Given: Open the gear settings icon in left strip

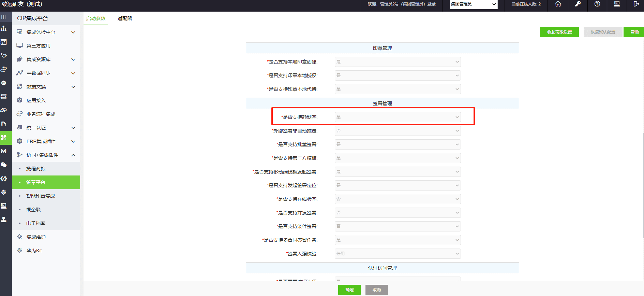Looking at the screenshot, I should click(4, 192).
